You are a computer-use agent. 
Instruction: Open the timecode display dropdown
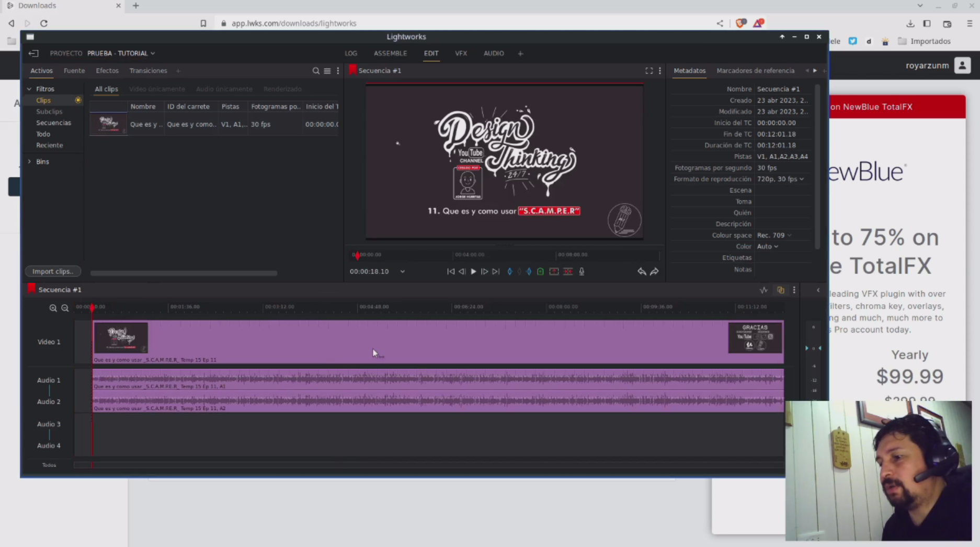[403, 271]
